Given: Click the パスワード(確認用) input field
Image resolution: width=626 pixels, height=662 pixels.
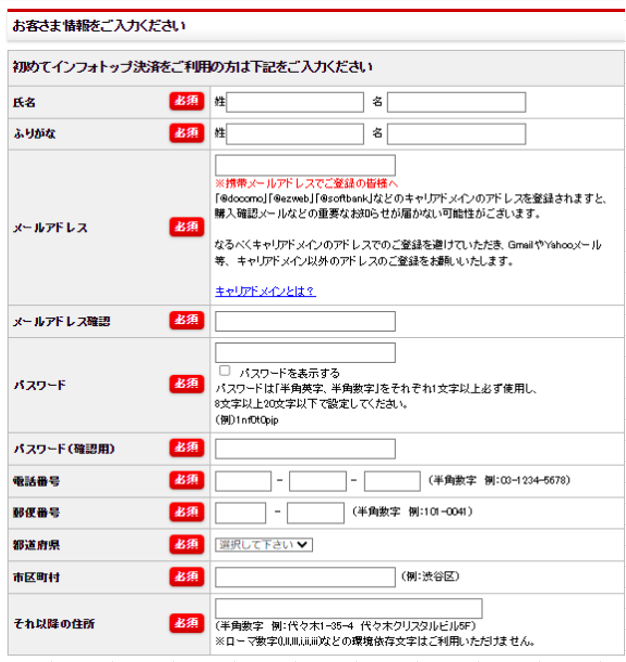Looking at the screenshot, I should [305, 448].
